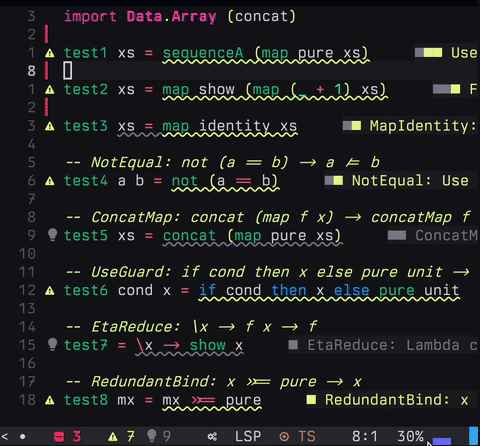Viewport: 480px width, 446px height.
Task: Click the underlined sequenceA call in test1
Action: [x=203, y=53]
